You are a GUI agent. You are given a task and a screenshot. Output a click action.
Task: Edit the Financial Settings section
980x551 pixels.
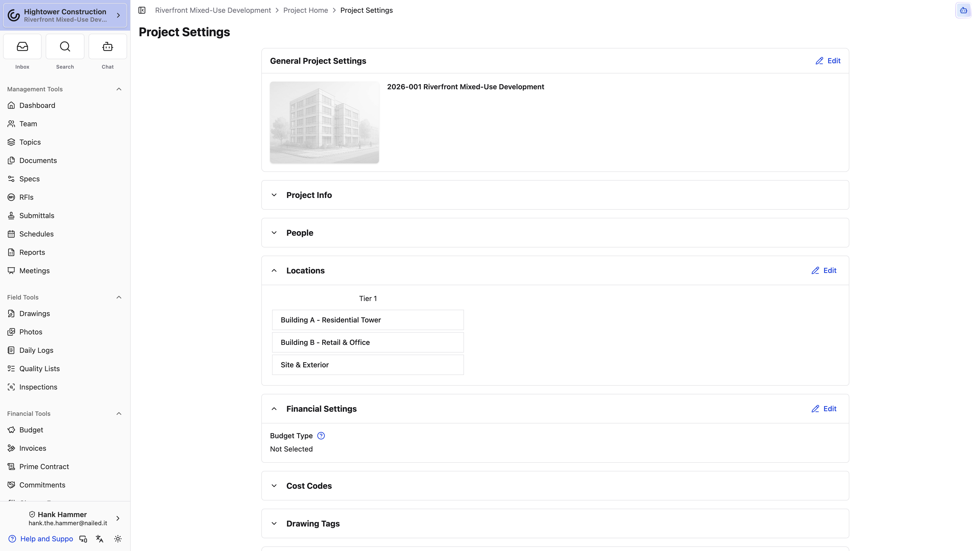(x=824, y=409)
